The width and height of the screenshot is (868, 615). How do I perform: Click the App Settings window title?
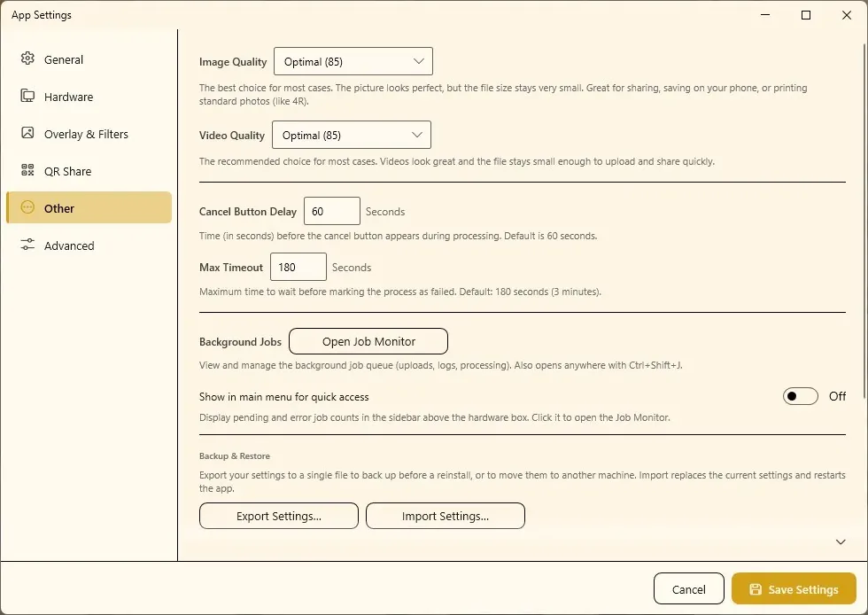pos(42,15)
